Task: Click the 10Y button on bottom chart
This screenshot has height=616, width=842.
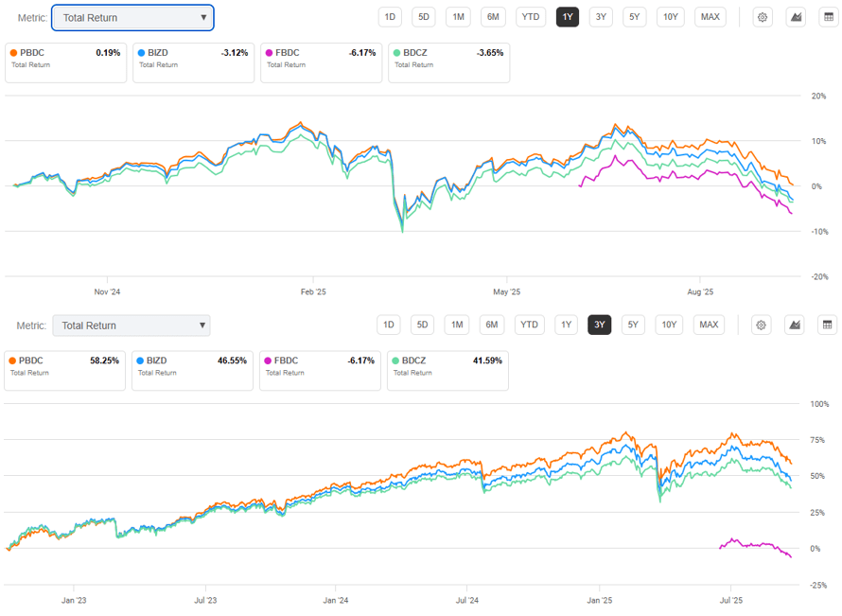Action: click(670, 324)
